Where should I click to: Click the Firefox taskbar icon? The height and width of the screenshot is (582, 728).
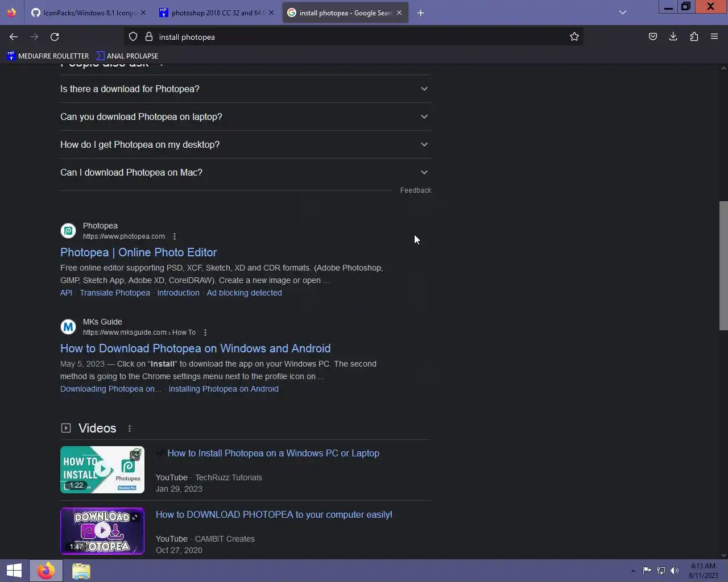coord(46,571)
